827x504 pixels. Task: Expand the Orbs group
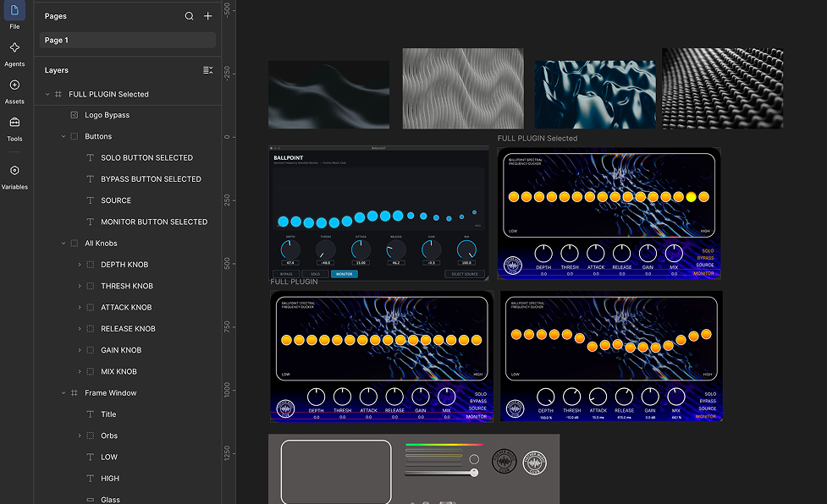click(x=80, y=436)
